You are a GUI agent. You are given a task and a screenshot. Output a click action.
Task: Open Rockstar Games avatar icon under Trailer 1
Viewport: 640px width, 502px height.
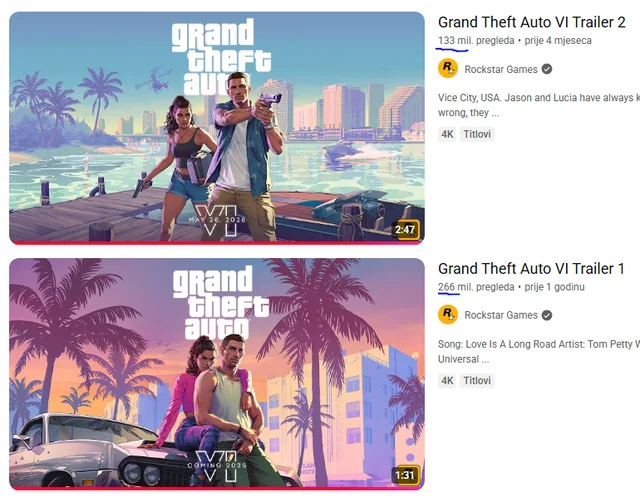pos(448,315)
